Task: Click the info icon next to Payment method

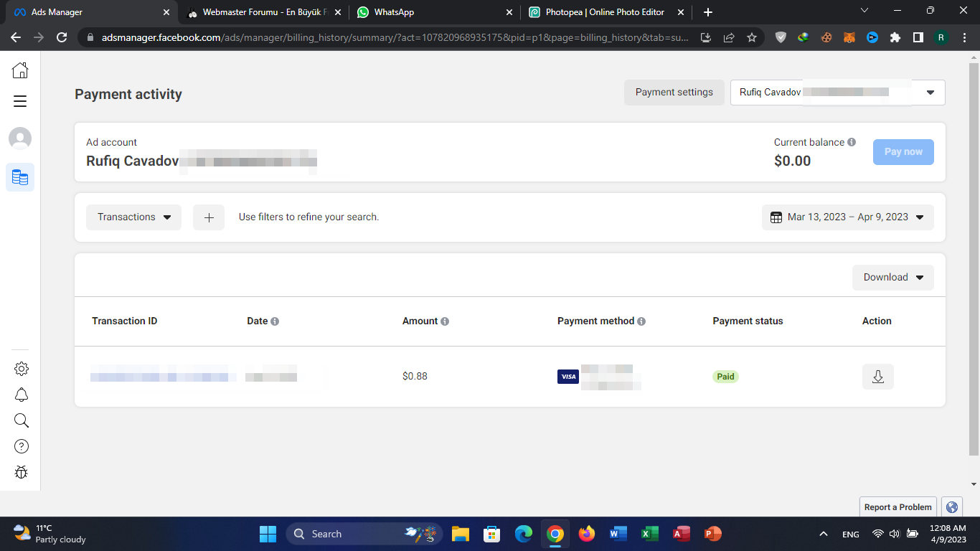Action: tap(641, 321)
